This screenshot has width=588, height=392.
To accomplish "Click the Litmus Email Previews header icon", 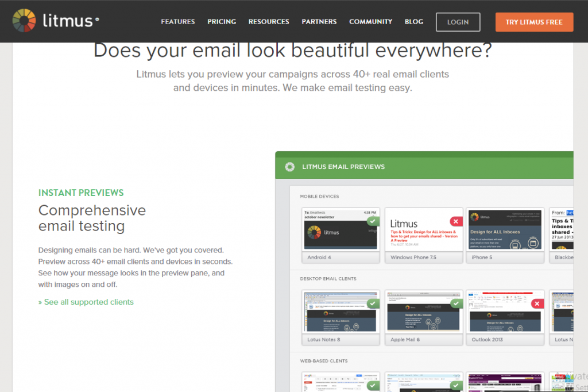I will pos(290,167).
